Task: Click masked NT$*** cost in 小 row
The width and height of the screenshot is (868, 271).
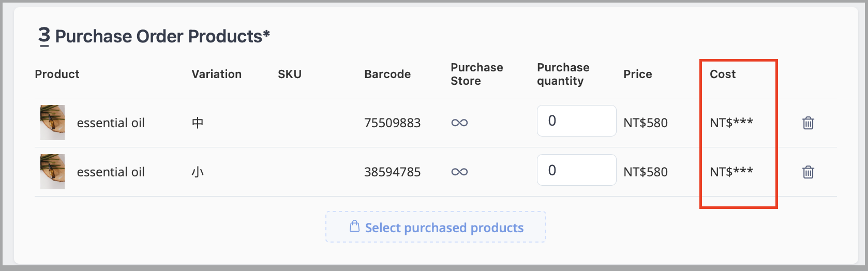Action: (x=731, y=172)
